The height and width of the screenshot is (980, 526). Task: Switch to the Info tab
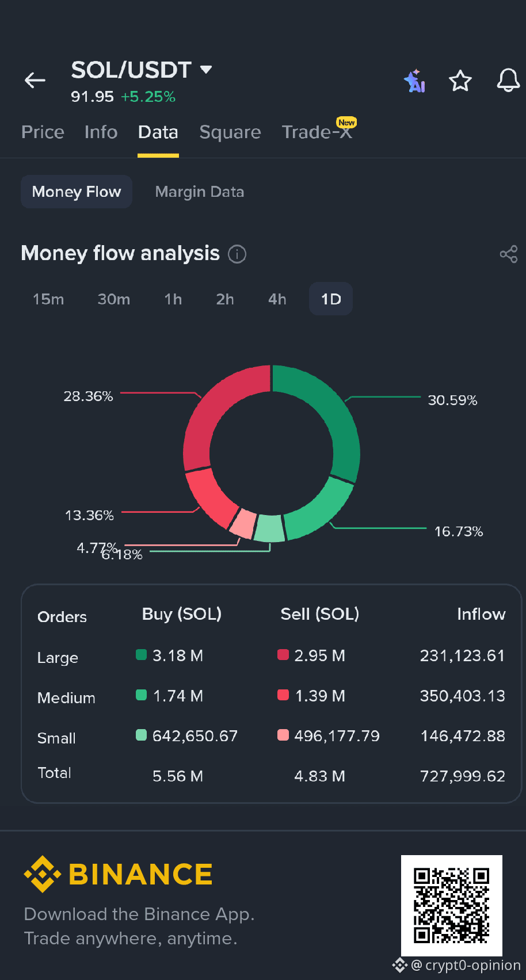(x=101, y=132)
